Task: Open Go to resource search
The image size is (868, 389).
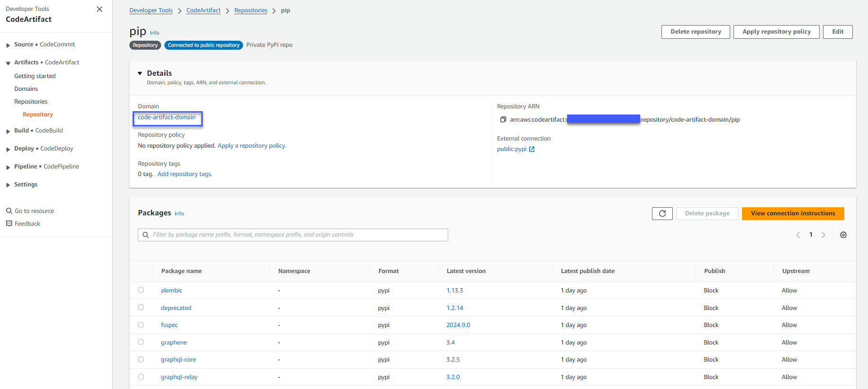Action: 30,211
